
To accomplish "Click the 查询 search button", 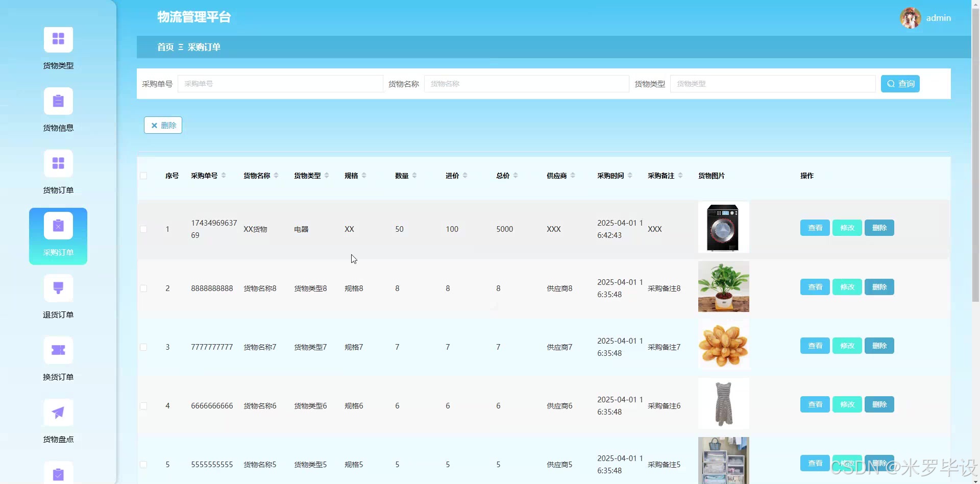I will [900, 84].
